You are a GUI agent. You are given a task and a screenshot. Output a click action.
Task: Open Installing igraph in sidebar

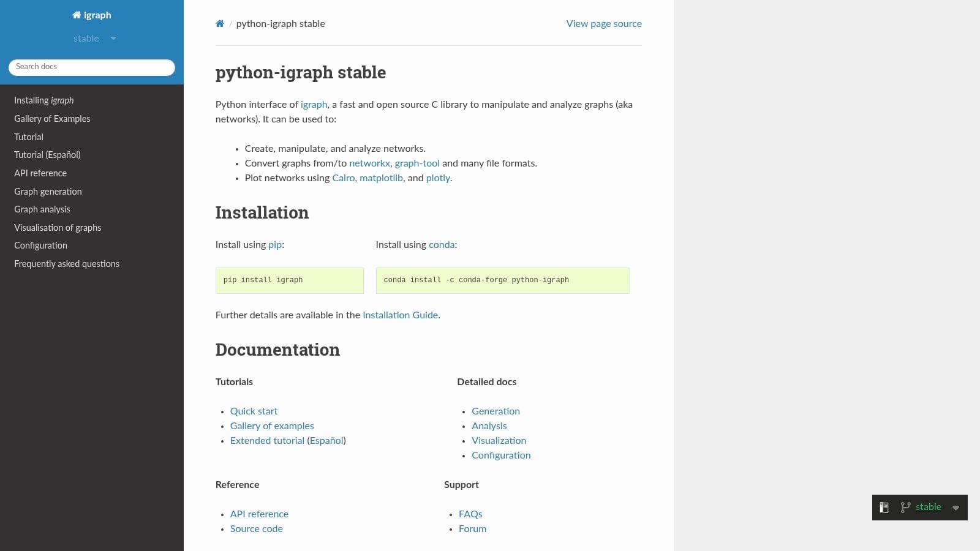pos(44,100)
